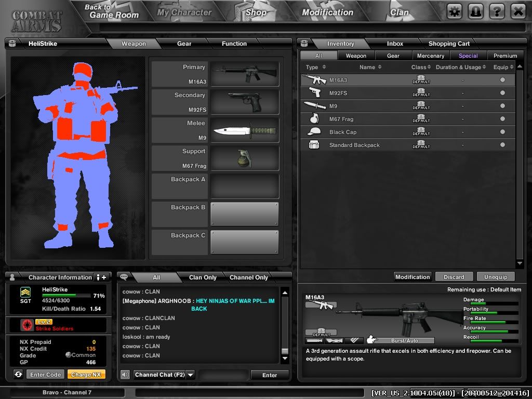Click the inventory scrollbar down arrow
Image resolution: width=532 pixels, height=399 pixels.
tap(520, 263)
